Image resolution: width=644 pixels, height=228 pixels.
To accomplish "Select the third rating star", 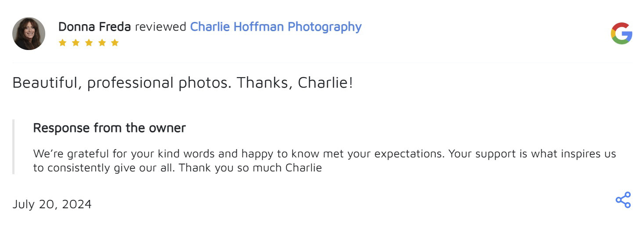I will point(89,43).
